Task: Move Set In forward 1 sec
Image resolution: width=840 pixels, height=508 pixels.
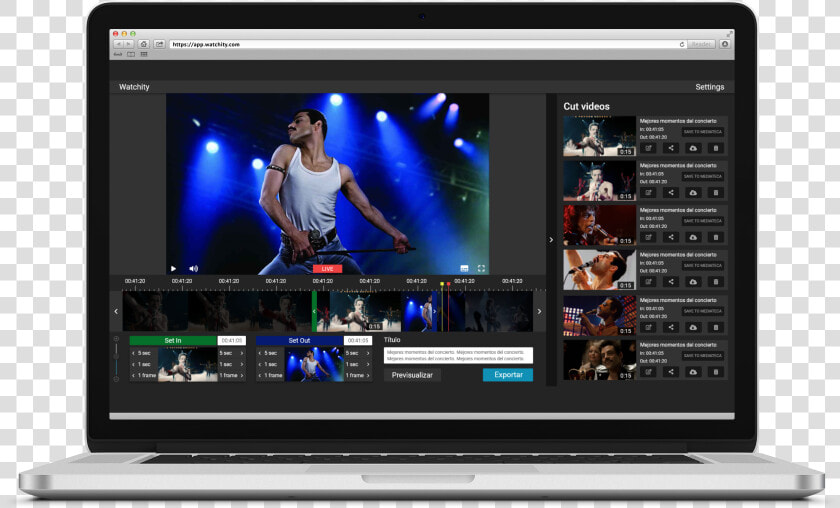Action: 232,364
